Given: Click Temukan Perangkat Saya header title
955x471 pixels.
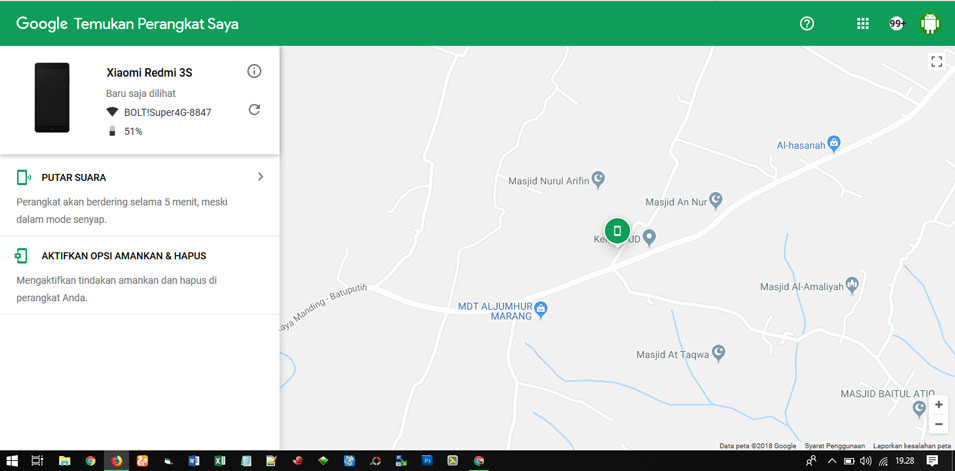Looking at the screenshot, I should click(x=157, y=24).
